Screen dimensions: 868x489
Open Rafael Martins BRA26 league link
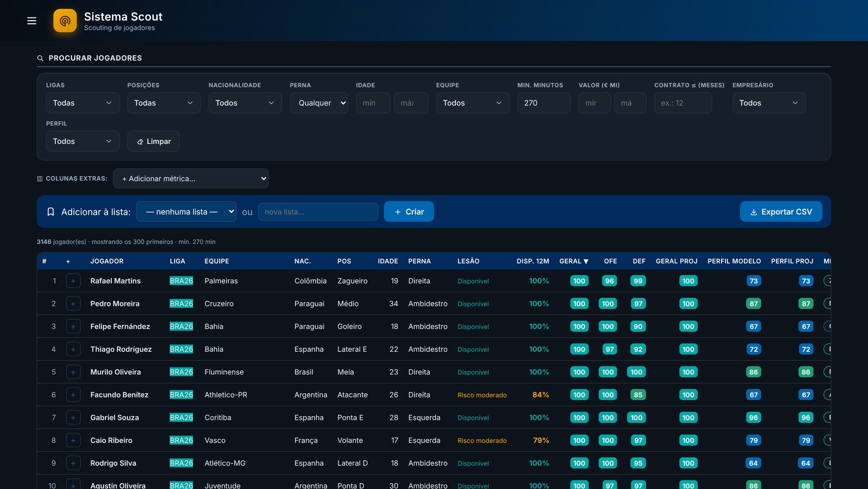point(181,281)
